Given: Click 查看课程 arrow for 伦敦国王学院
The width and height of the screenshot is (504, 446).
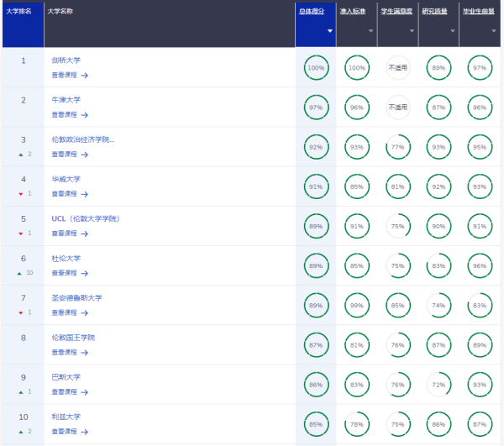Looking at the screenshot, I should click(x=85, y=353).
